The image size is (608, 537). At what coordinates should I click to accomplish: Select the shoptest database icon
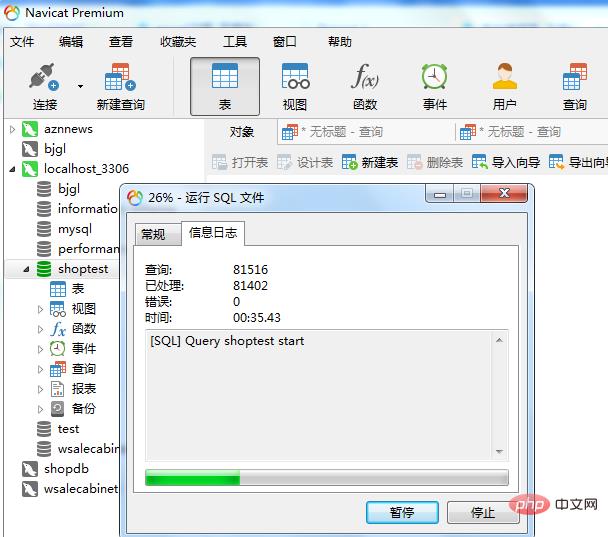[x=44, y=269]
